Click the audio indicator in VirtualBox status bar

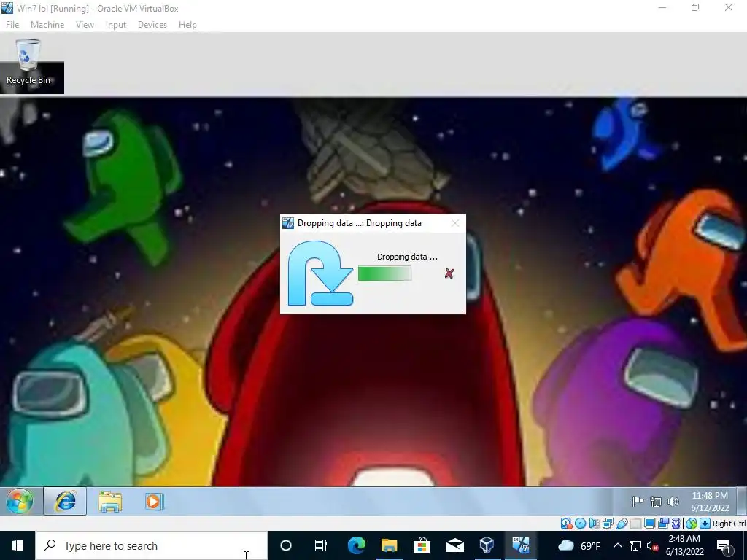pyautogui.click(x=594, y=524)
